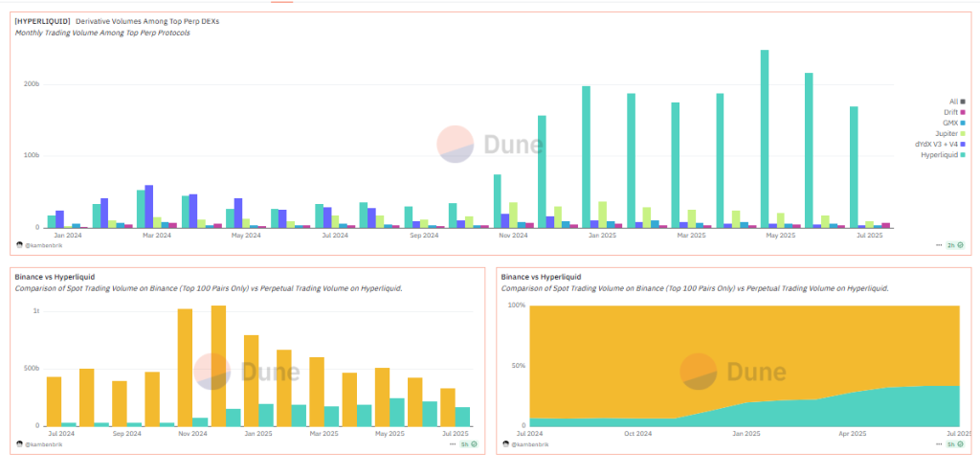Viewport: 980px width, 476px height.
Task: Click the dYdX V3 + V4 purple legend swatch
Action: point(963,144)
